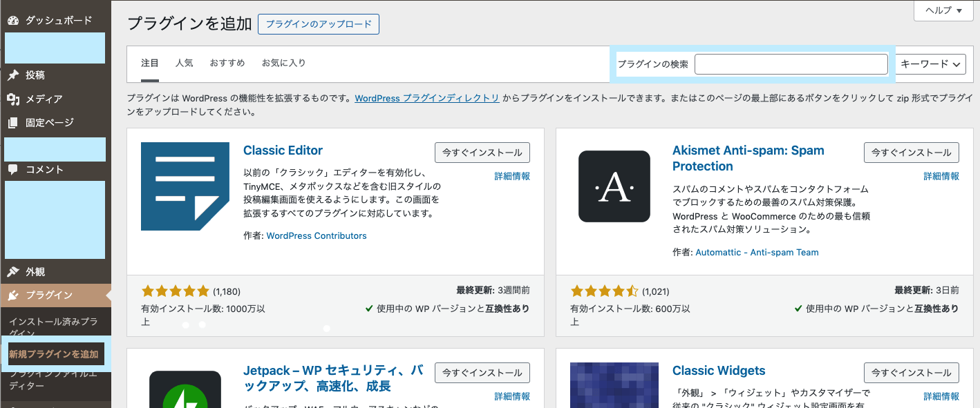Expand the ヘルプ help panel
This screenshot has width=980, height=408.
point(943,10)
